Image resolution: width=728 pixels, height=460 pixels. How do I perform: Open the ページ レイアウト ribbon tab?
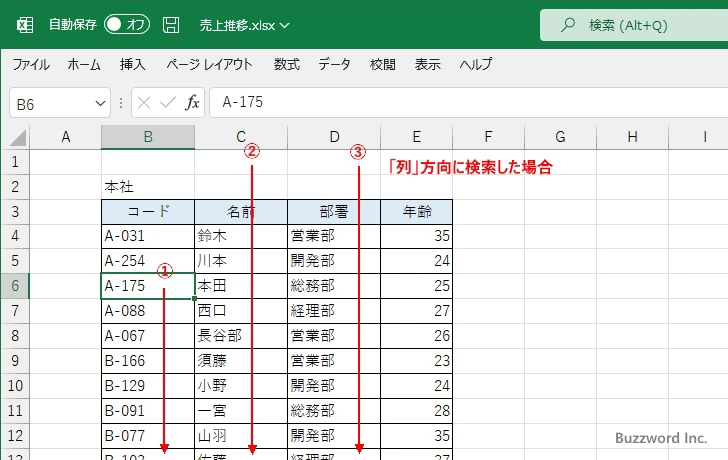(209, 64)
